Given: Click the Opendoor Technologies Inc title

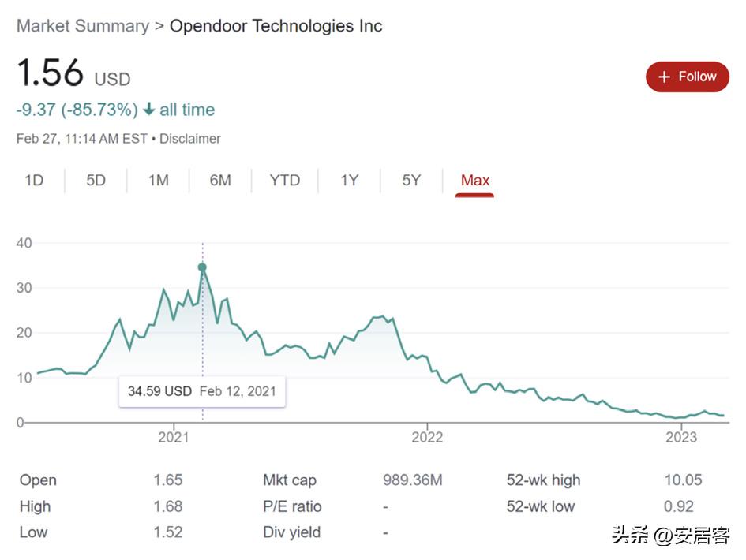Looking at the screenshot, I should 276,26.
